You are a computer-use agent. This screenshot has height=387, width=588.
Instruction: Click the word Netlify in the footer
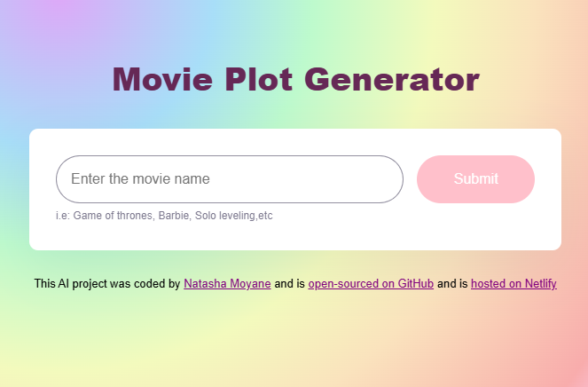537,284
